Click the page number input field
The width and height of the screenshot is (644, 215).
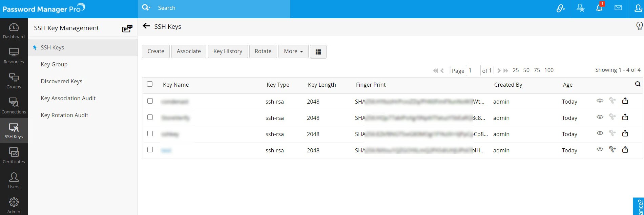click(x=473, y=70)
